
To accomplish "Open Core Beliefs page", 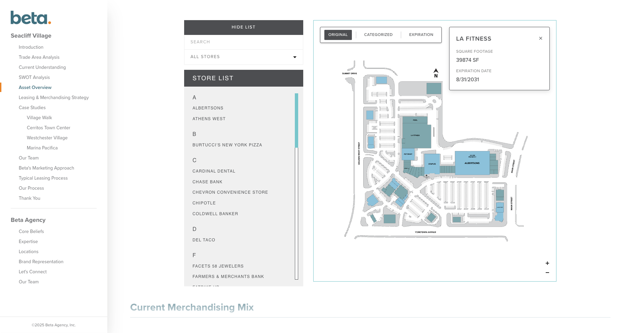I will coord(31,232).
